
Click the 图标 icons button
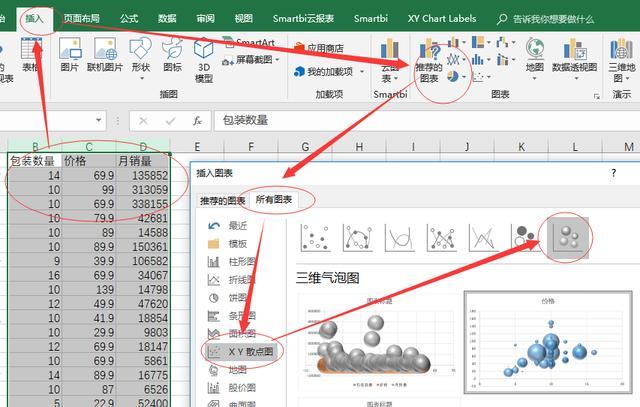click(x=172, y=55)
